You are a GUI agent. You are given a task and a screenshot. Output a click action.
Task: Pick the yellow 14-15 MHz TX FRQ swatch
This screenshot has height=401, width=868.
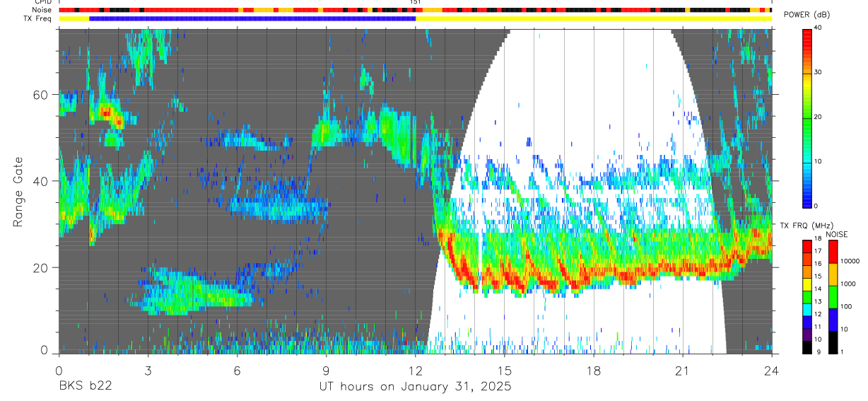click(x=807, y=283)
